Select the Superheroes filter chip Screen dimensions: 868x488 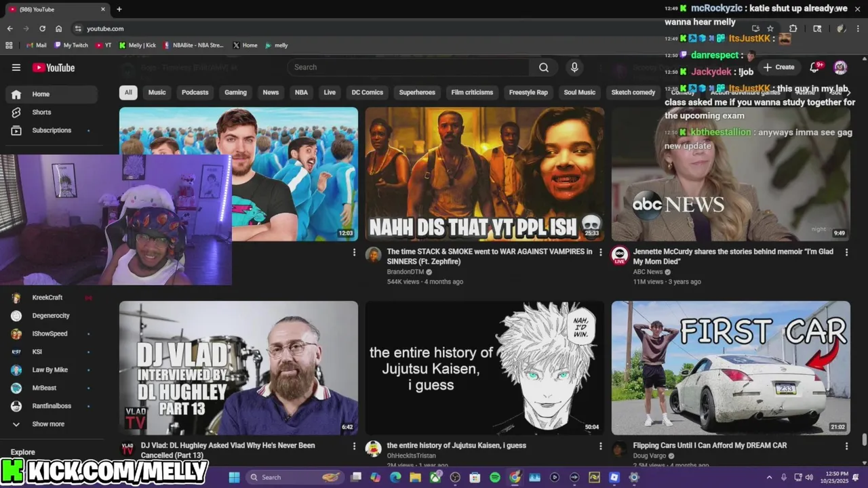(417, 92)
